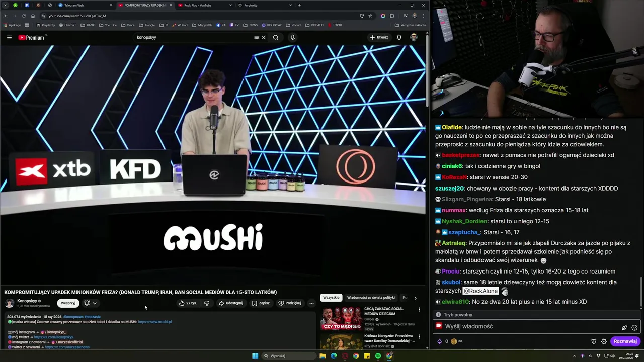Image resolution: width=644 pixels, height=362 pixels.
Task: Clear the konopskyy search text
Action: point(264,37)
